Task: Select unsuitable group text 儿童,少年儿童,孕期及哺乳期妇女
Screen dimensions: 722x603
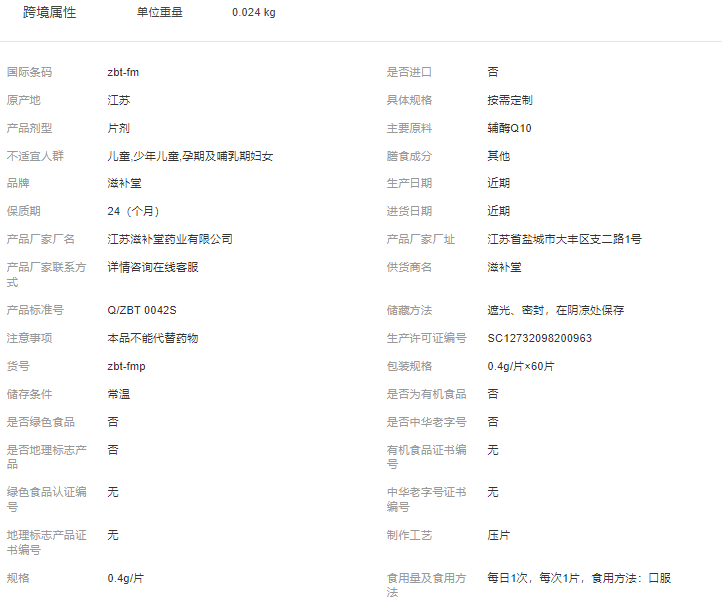Action: (x=190, y=157)
